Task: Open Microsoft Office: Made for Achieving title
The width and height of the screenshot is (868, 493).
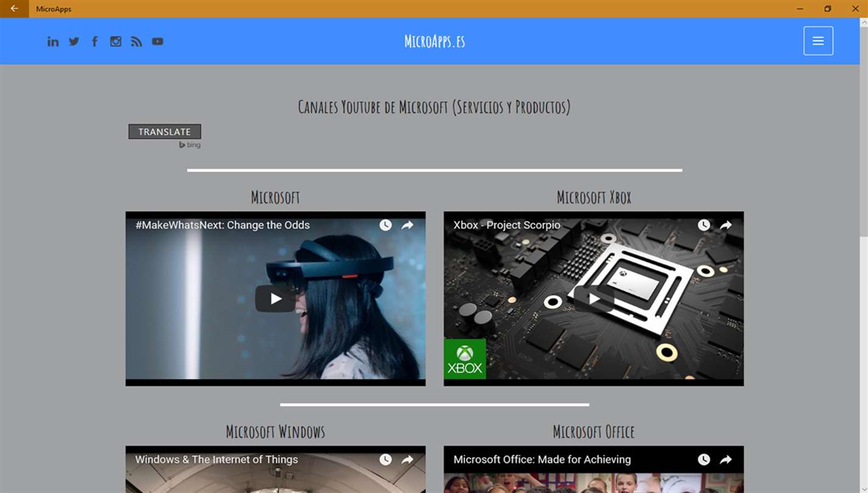Action: pyautogui.click(x=542, y=460)
